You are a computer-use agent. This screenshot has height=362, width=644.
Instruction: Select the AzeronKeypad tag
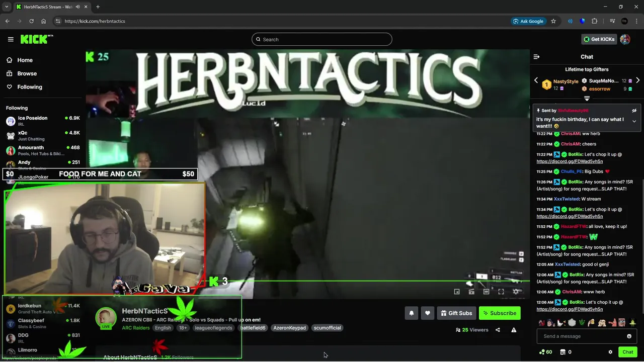coord(289,328)
